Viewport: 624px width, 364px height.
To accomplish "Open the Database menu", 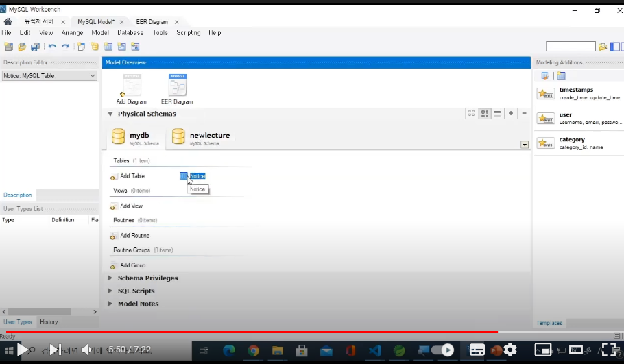I will [130, 33].
